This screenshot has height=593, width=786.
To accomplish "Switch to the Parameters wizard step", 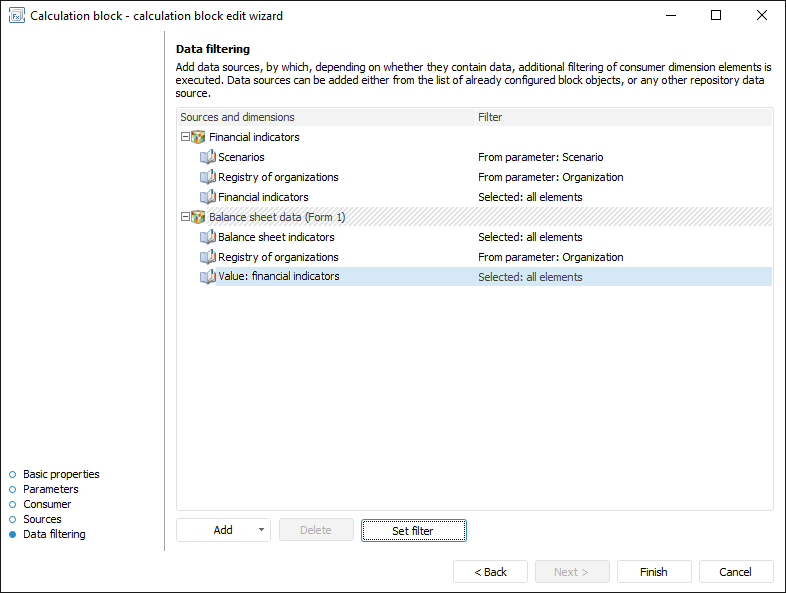I will pyautogui.click(x=50, y=489).
